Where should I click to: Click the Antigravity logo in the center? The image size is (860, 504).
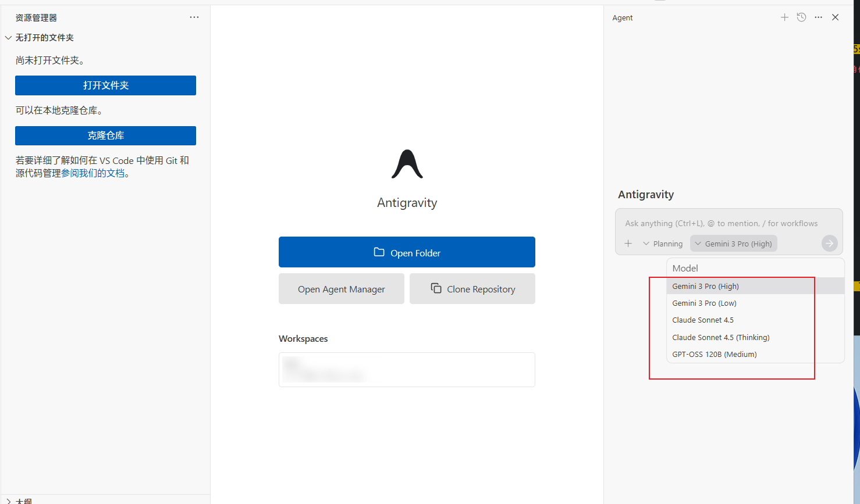407,165
